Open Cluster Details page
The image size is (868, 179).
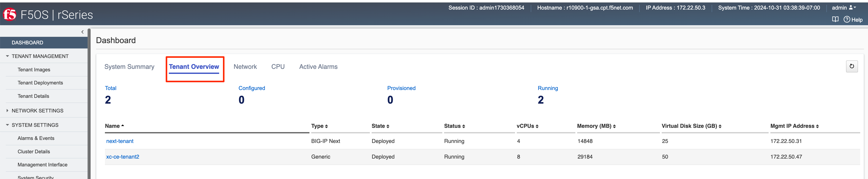(34, 152)
